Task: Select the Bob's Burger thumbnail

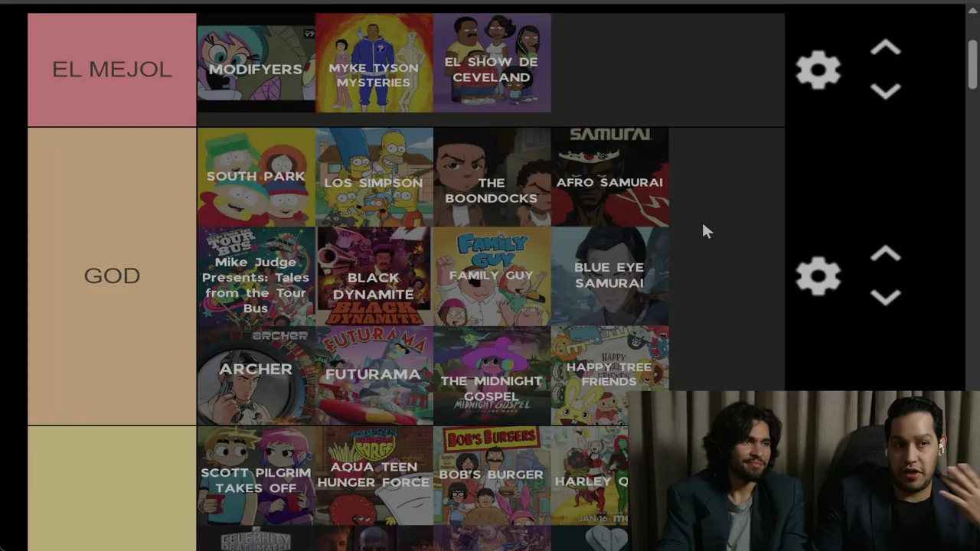Action: coord(492,475)
